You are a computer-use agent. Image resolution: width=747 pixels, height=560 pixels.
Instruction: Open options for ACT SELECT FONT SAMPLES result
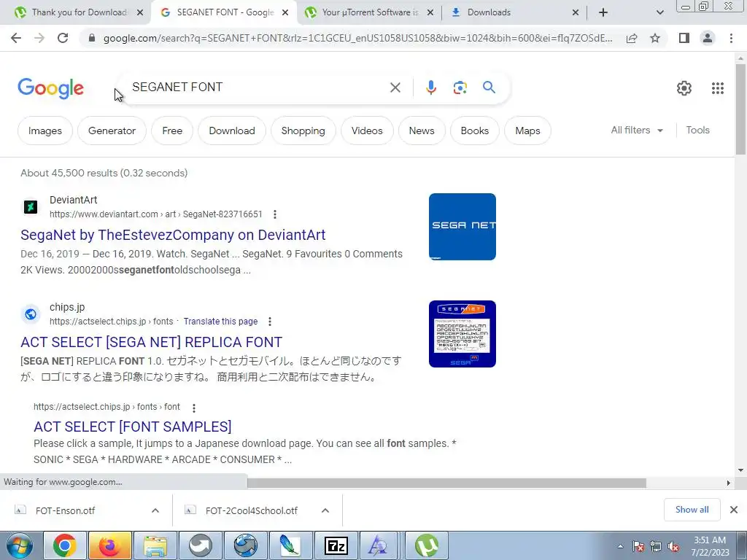[x=193, y=408]
